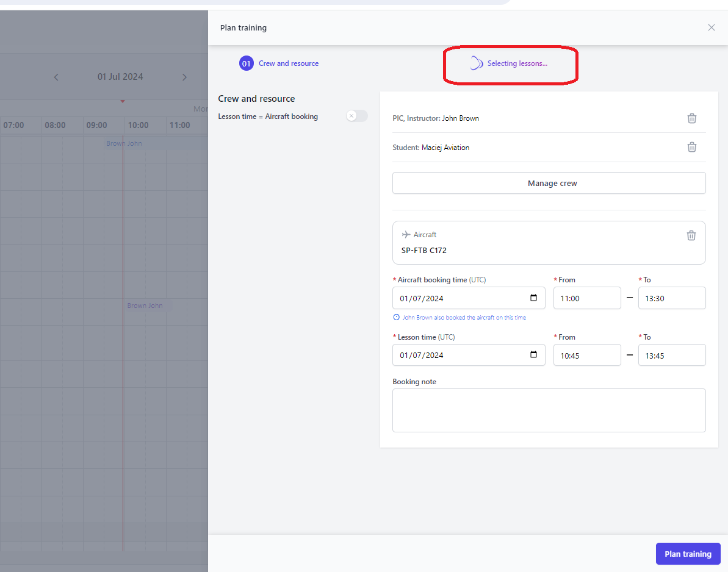This screenshot has height=572, width=728.
Task: Click the 07:00 timeline hour header
Action: pos(13,125)
